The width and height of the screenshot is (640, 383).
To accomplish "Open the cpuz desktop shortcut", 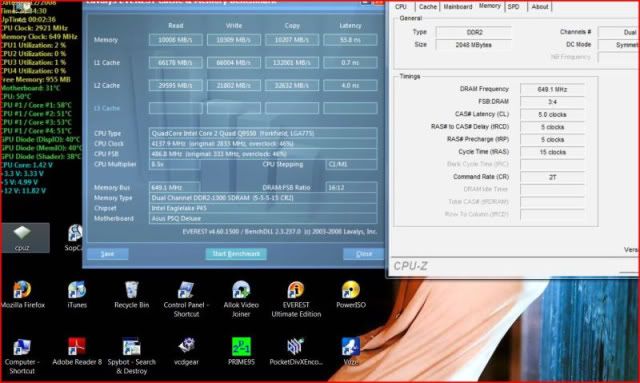I will point(22,238).
